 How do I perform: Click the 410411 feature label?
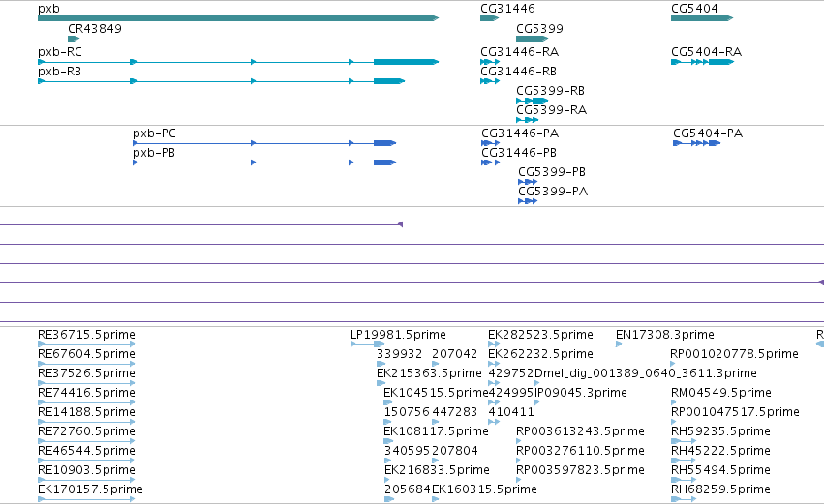(511, 412)
